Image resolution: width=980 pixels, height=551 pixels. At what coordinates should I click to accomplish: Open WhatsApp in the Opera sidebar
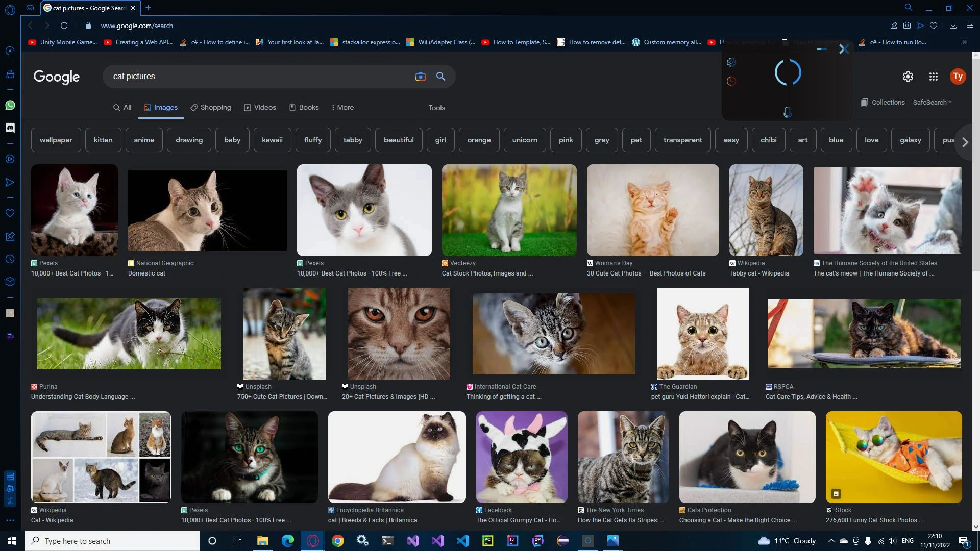pos(10,105)
